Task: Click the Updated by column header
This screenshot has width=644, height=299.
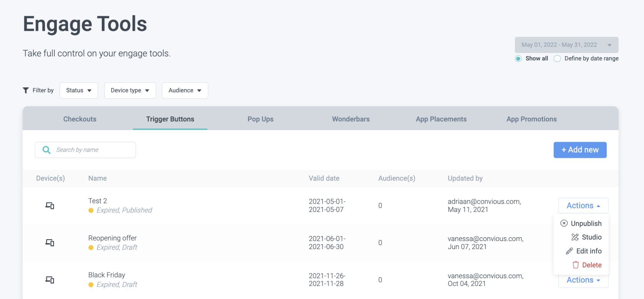Action: coord(465,178)
